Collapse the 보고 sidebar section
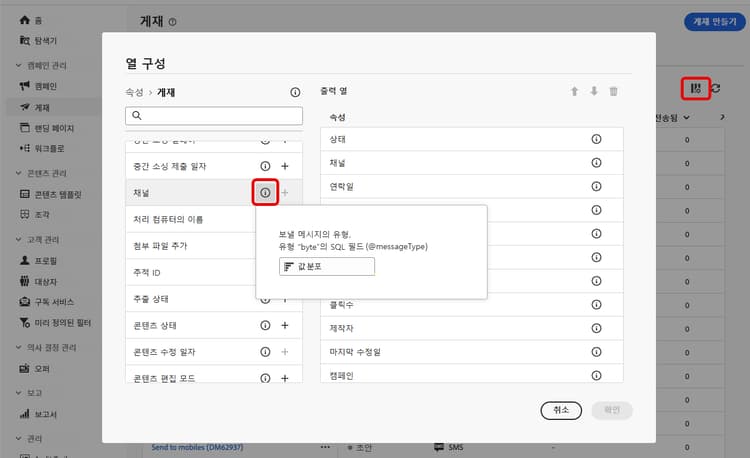 tap(19, 393)
